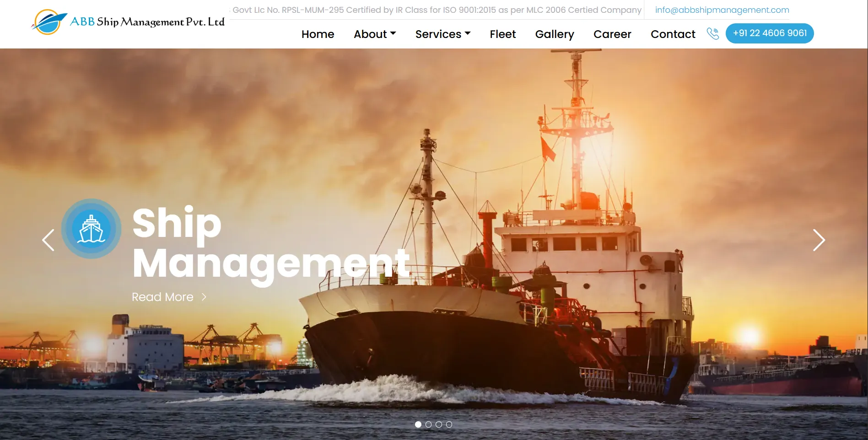Click the ABB Ship Management logo
Screen dimensions: 868x440
coord(128,23)
